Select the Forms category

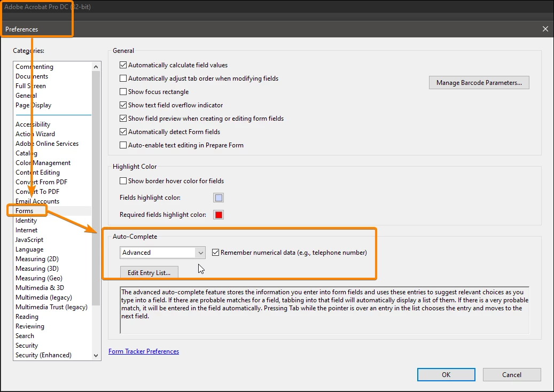pos(25,211)
